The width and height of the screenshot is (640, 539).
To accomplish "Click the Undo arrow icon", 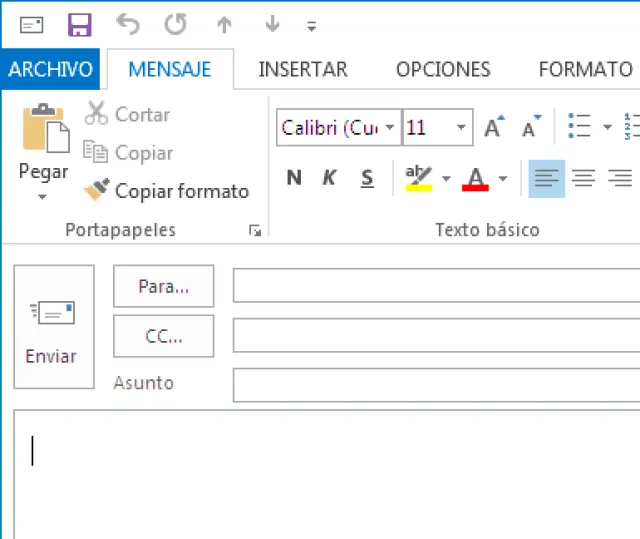I will tap(127, 24).
